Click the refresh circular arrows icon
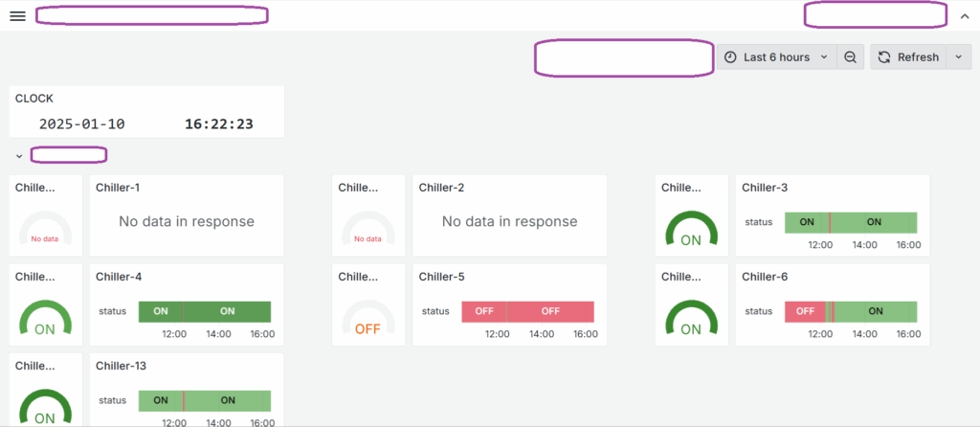Screen dimensions: 980x427 pyautogui.click(x=883, y=56)
